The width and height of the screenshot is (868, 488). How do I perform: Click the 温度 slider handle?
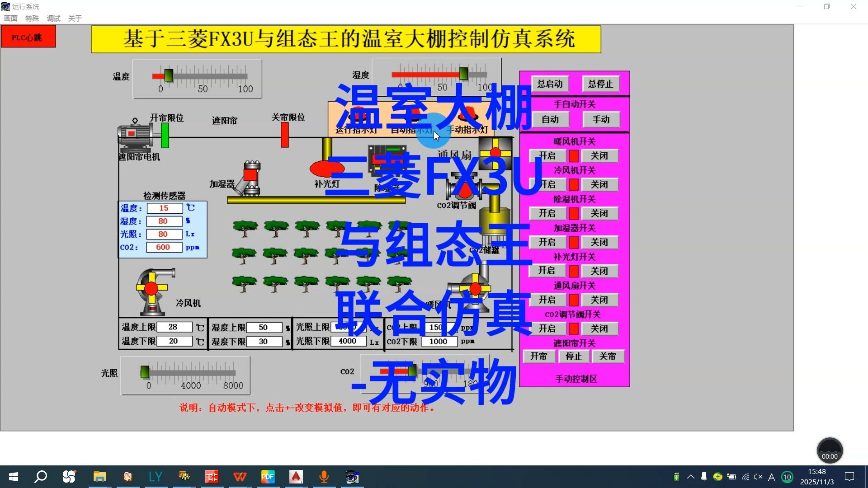(x=169, y=75)
